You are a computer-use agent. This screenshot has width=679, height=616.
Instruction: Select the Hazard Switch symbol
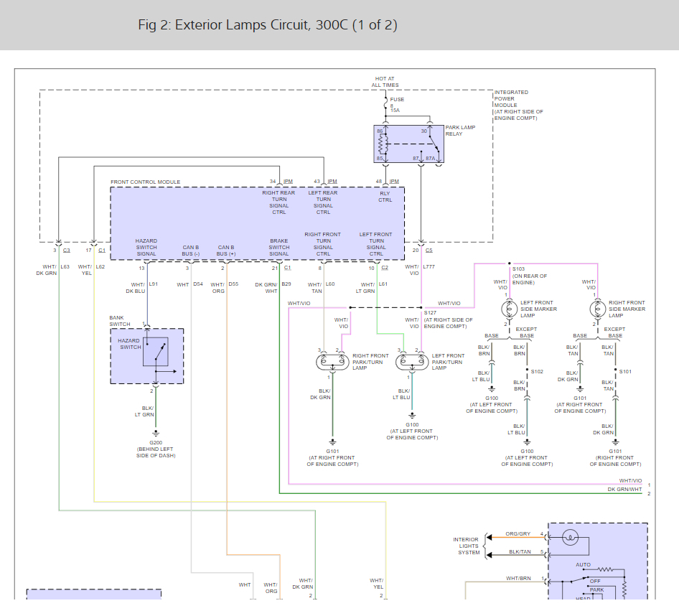(x=156, y=352)
